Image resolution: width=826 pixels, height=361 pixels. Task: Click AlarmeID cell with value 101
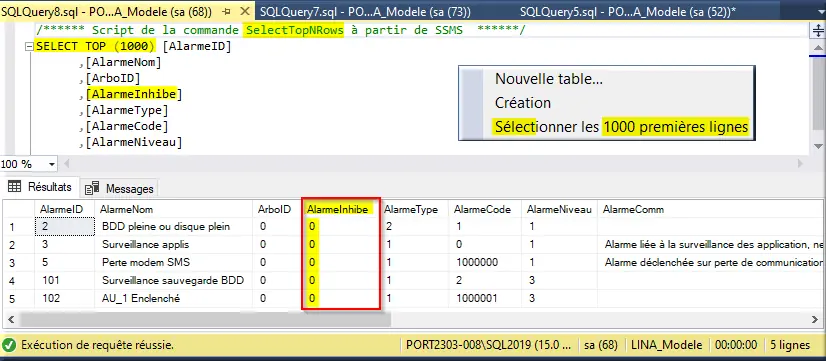[65, 280]
